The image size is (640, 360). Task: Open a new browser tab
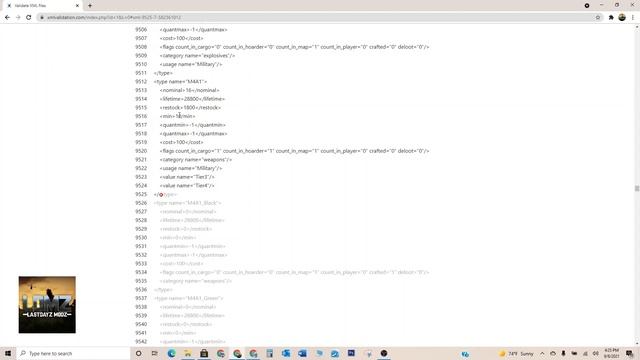tap(90, 6)
